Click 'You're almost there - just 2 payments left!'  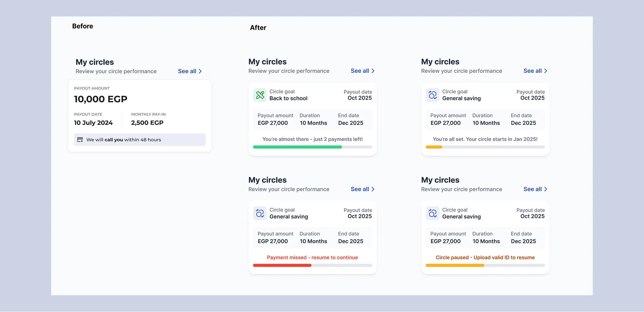[313, 139]
